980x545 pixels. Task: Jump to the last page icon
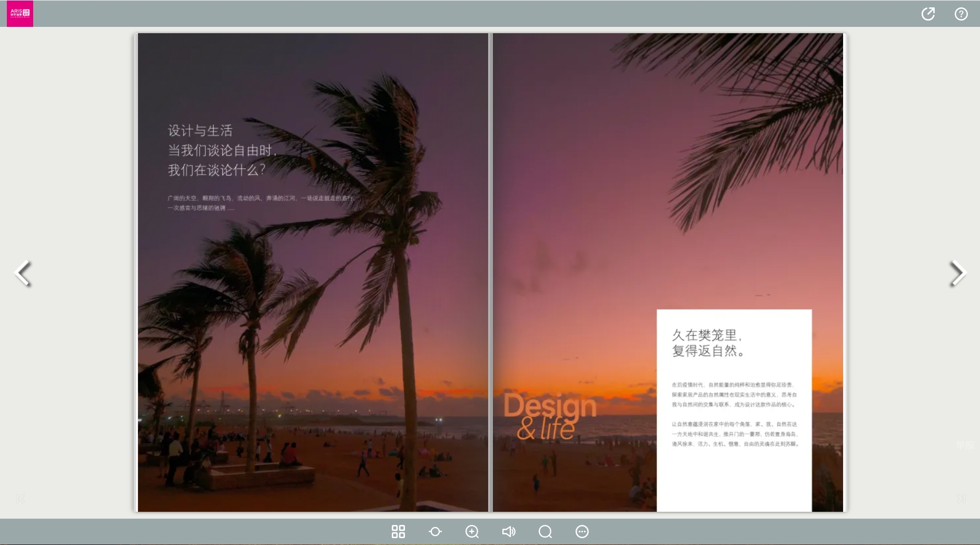coord(961,498)
